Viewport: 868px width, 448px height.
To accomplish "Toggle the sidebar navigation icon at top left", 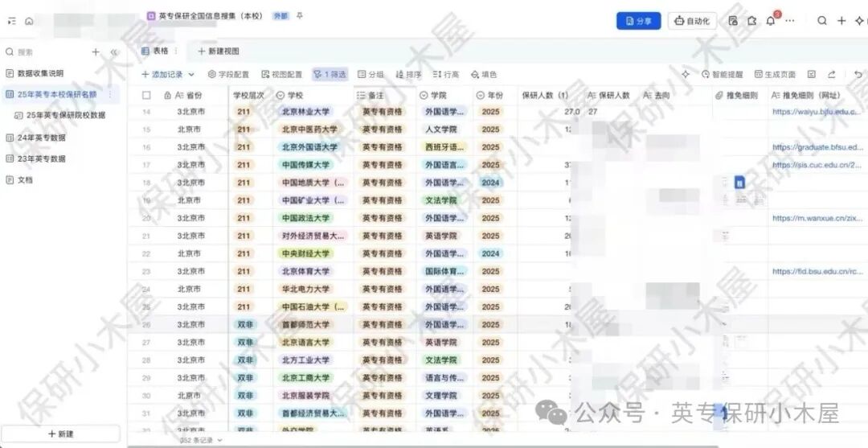I will coord(12,21).
